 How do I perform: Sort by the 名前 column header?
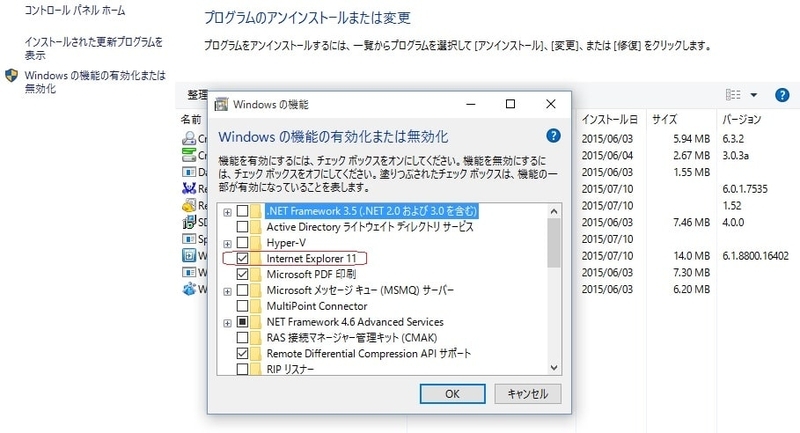click(x=191, y=119)
